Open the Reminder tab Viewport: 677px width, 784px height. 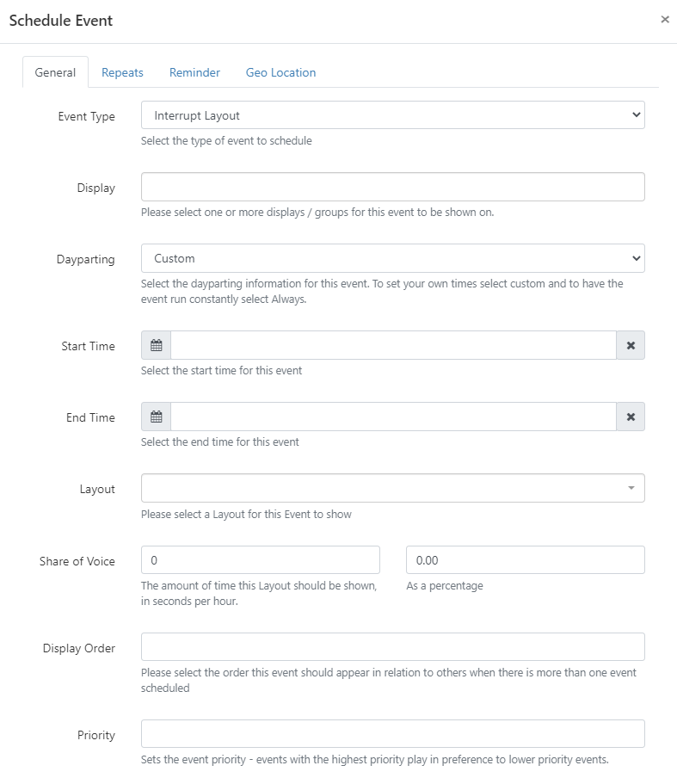click(x=194, y=72)
